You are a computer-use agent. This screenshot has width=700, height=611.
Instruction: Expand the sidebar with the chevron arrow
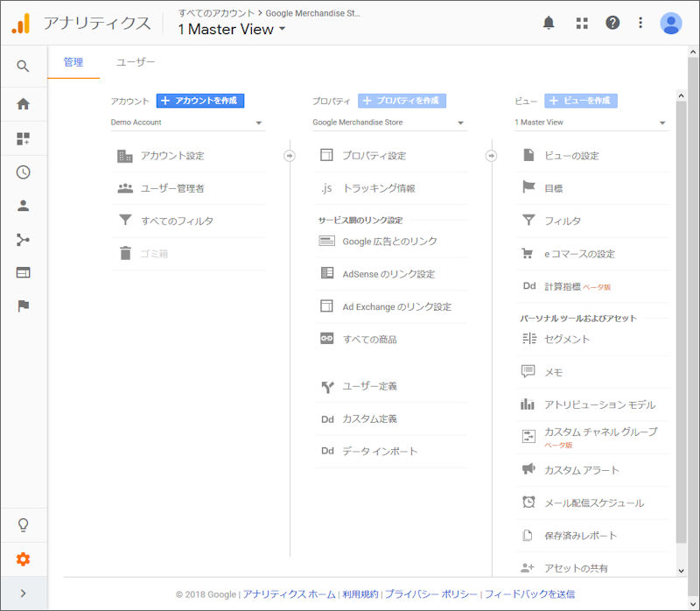pyautogui.click(x=24, y=593)
